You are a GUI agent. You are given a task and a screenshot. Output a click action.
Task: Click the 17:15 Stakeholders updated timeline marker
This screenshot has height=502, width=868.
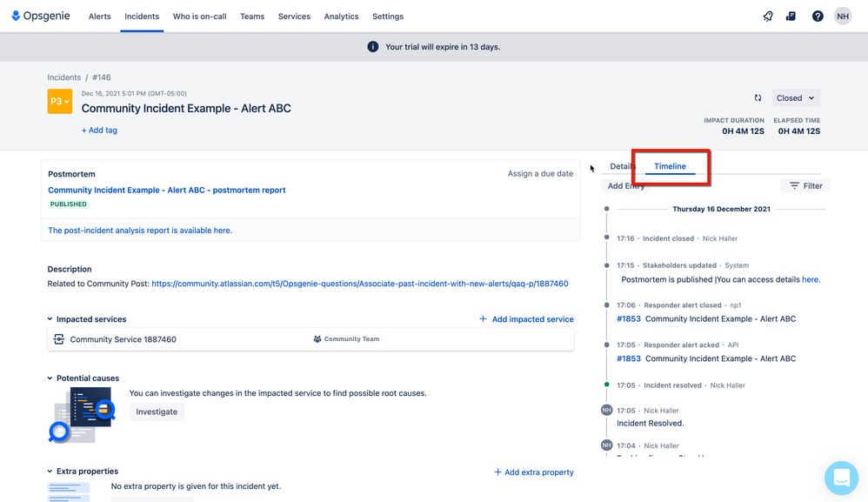tap(607, 265)
